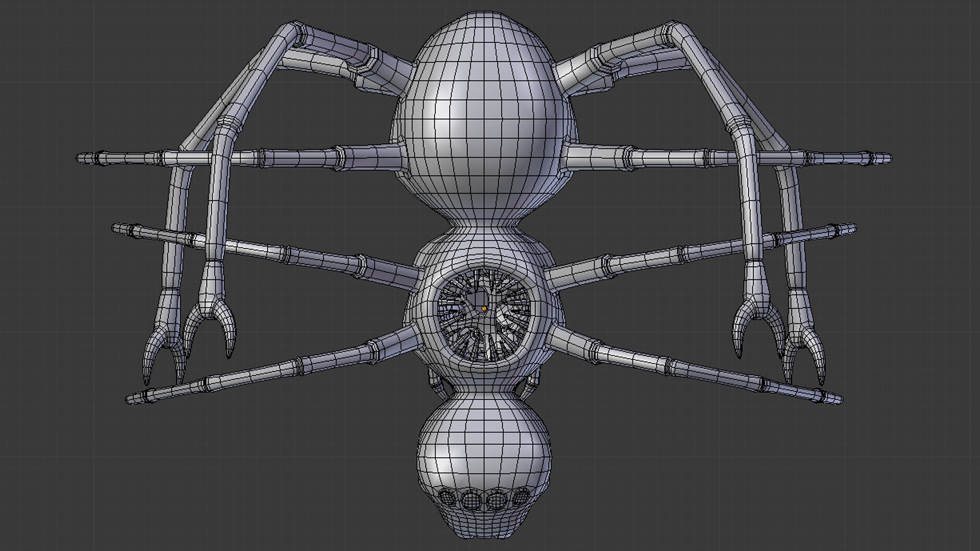Select the round head sphere with eyes
The height and width of the screenshot is (551, 980).
click(484, 466)
